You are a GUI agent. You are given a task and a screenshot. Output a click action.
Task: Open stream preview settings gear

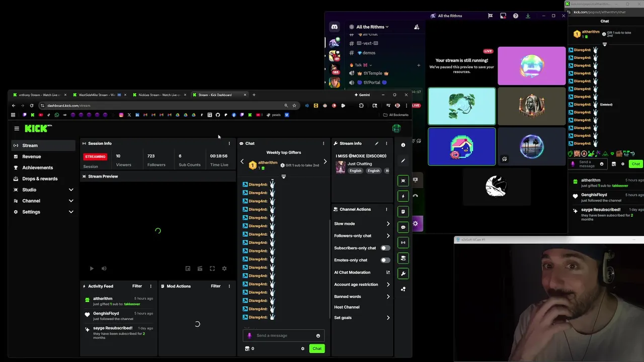224,268
